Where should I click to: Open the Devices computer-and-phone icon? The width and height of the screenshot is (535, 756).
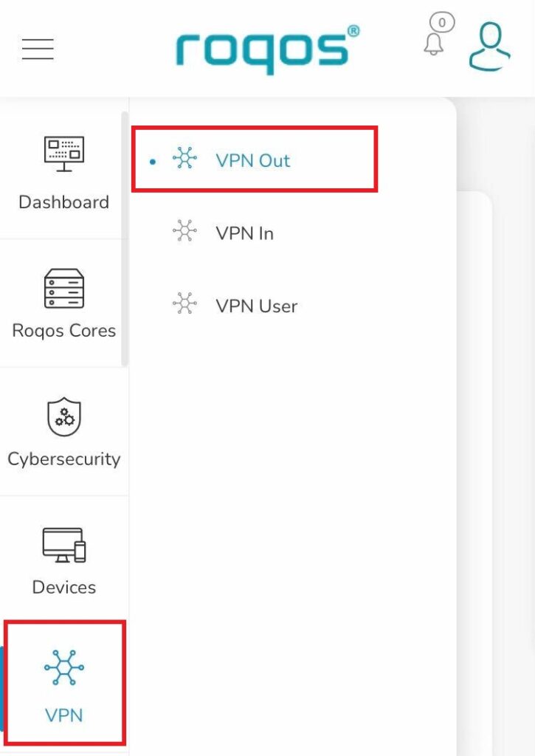click(64, 545)
